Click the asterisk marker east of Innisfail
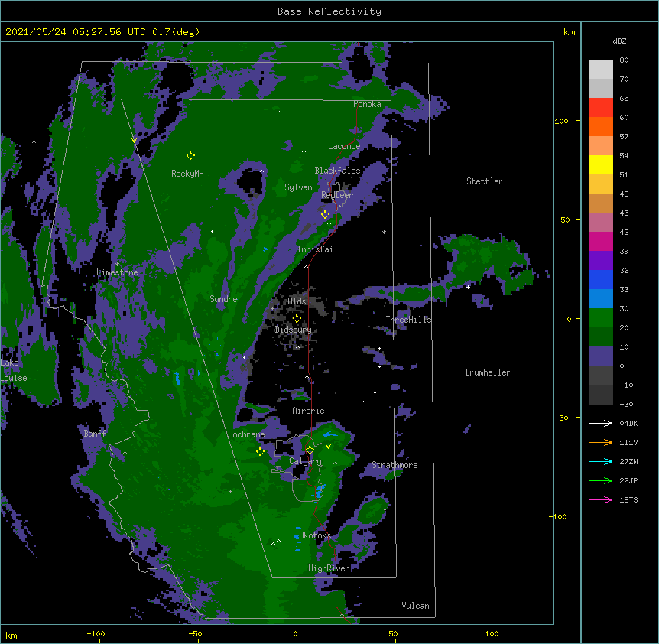The height and width of the screenshot is (644, 659). pyautogui.click(x=384, y=233)
